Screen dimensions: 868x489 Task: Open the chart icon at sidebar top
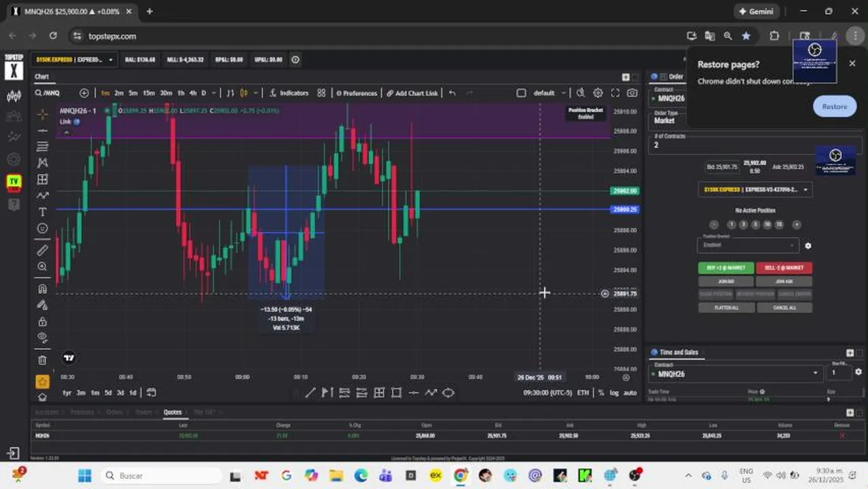tap(14, 96)
